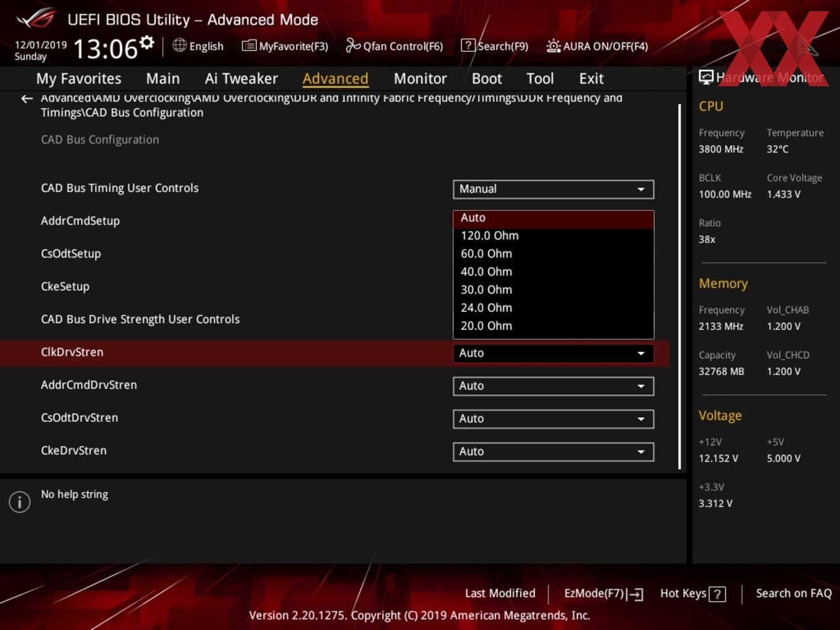Go to the Exit tab
The height and width of the screenshot is (630, 840).
click(x=591, y=78)
